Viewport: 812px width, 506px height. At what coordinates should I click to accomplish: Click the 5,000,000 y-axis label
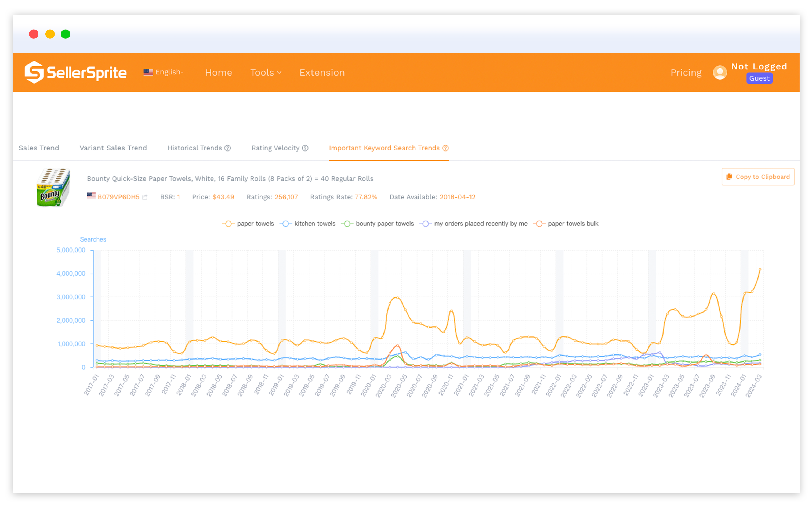point(71,250)
